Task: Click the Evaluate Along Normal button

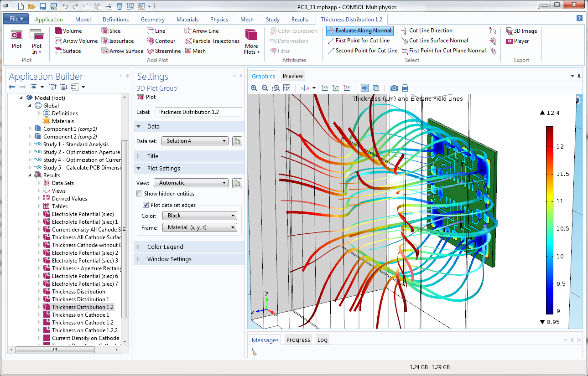Action: 359,31
